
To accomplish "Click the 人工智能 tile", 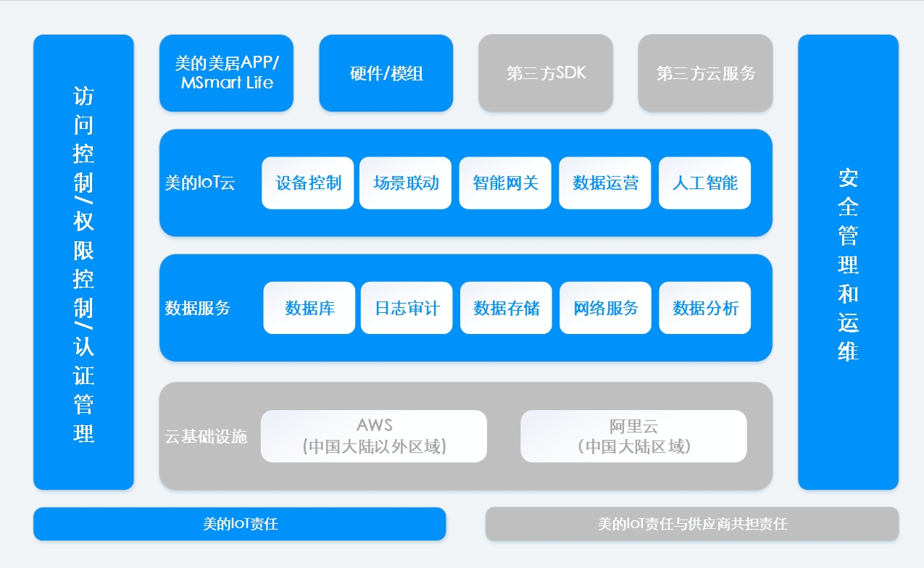I will (x=704, y=183).
